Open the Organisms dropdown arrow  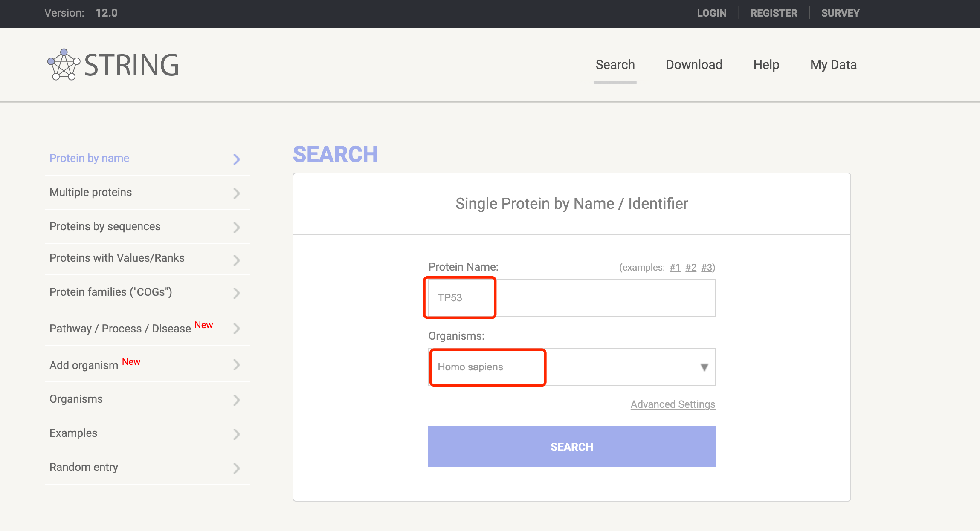[x=704, y=367]
